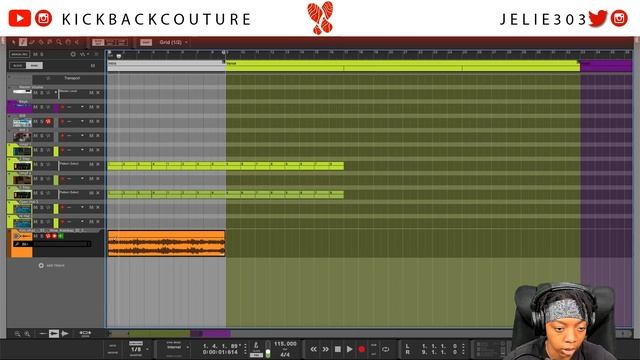640x360 pixels.
Task: Click the rewind transport button
Action: (313, 349)
